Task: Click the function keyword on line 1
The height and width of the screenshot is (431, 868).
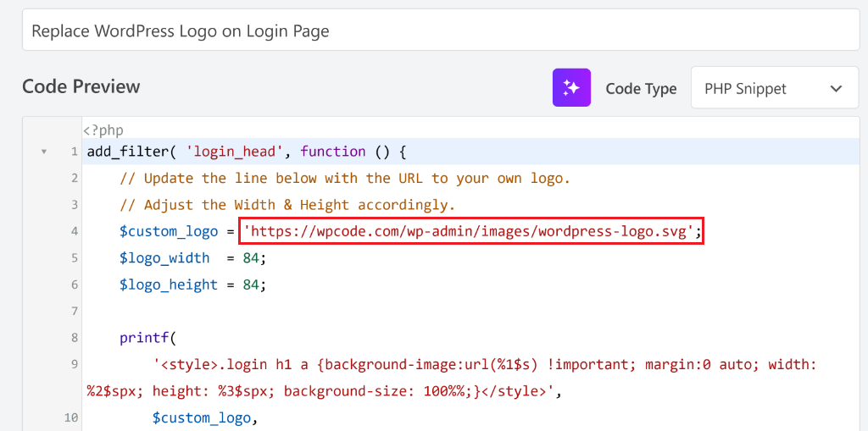Action: 333,152
